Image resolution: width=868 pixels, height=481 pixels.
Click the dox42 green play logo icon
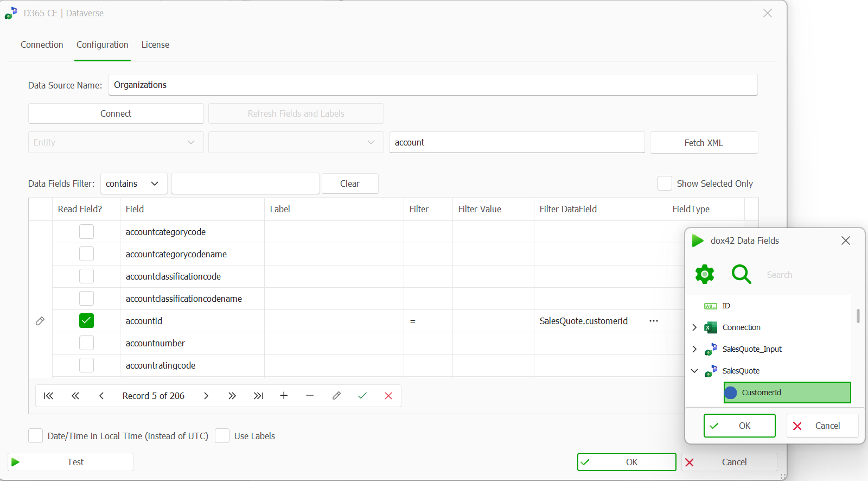point(698,240)
